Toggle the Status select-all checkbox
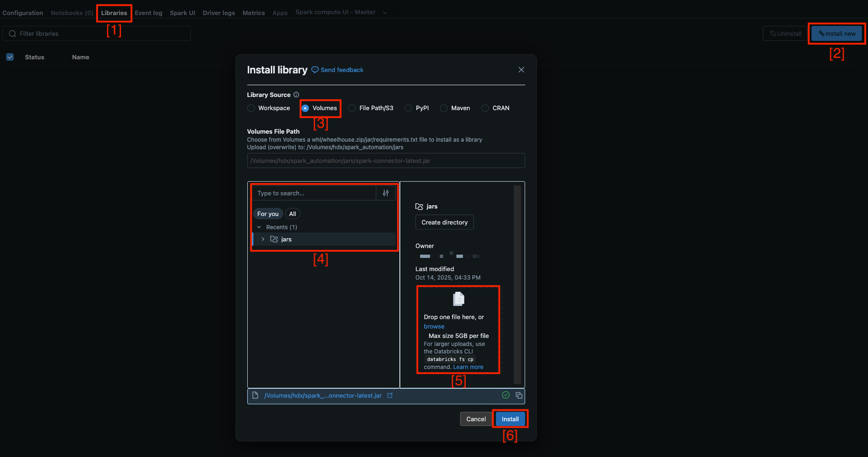 coord(10,57)
